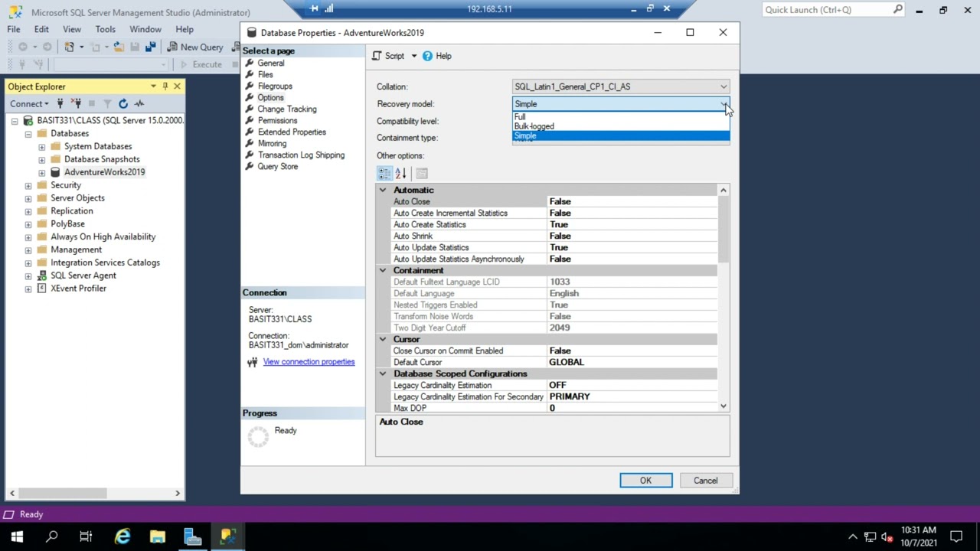Expand the Security node
Screen dimensions: 980x551
(28, 185)
